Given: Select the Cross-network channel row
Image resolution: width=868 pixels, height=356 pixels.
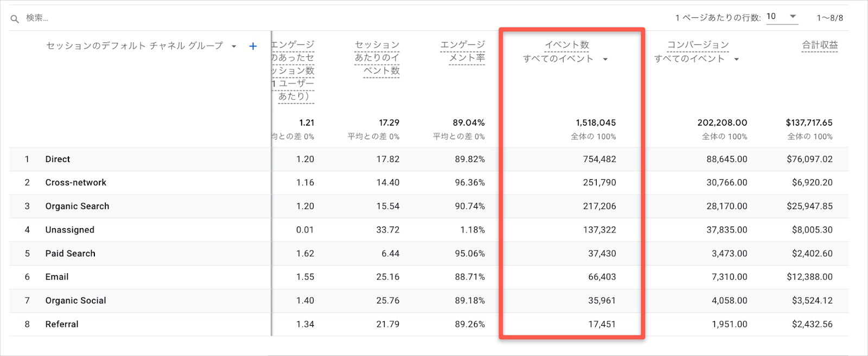Looking at the screenshot, I should tap(75, 183).
